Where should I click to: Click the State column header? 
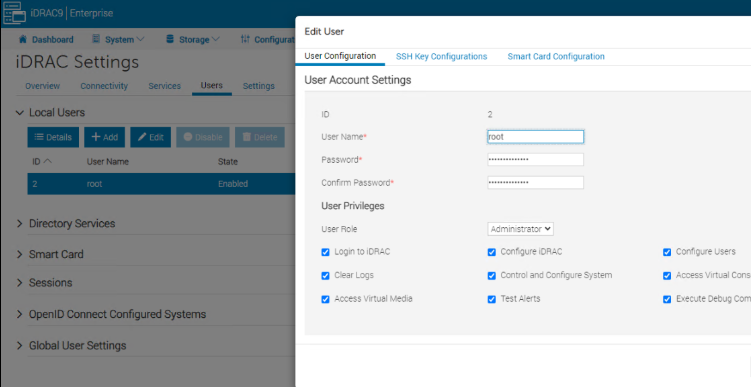(228, 161)
